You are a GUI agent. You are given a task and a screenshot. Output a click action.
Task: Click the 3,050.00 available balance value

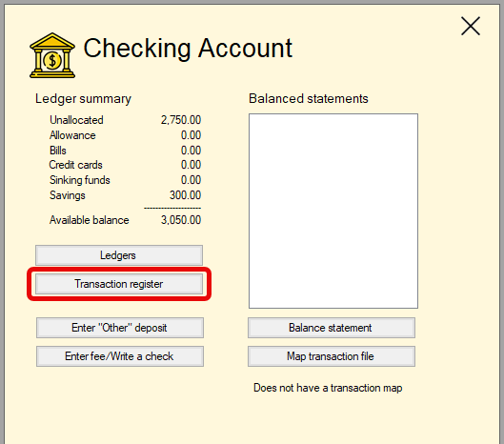click(x=181, y=220)
